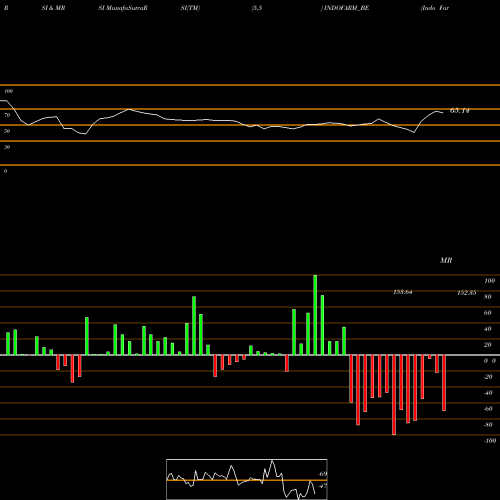The image size is (500, 500).
Task: Click the 69 label in mini chart
Action: pos(323,474)
